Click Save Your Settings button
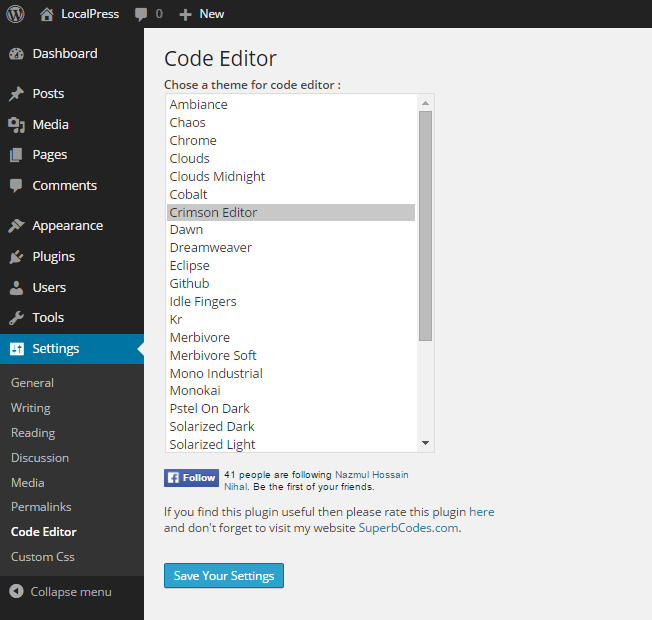This screenshot has height=620, width=652. point(224,576)
